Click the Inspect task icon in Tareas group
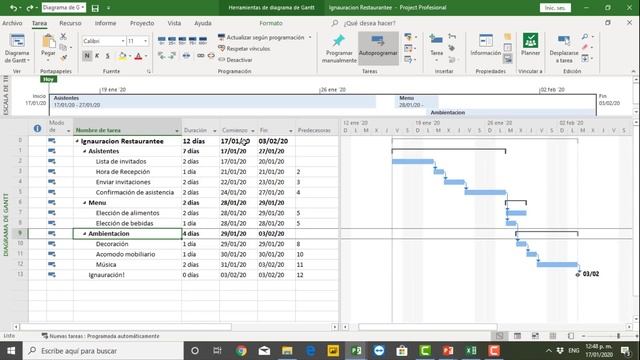This screenshot has height=360, width=640. coord(408,37)
